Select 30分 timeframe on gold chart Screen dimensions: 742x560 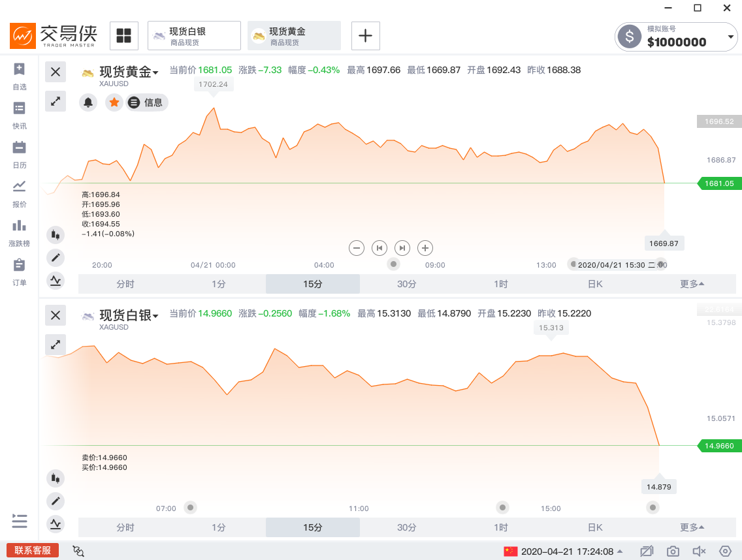[406, 284]
